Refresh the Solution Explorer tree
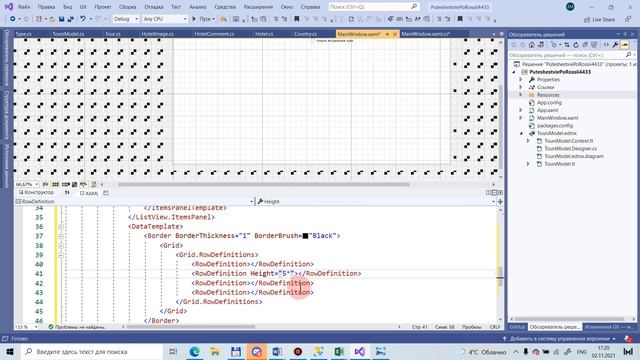This screenshot has width=640, height=360. pos(576,45)
